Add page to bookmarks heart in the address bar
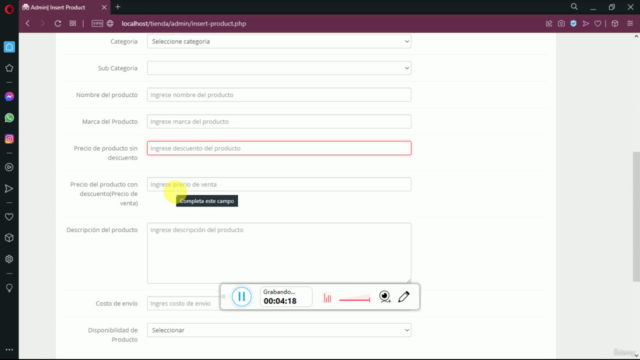This screenshot has height=360, width=640. click(598, 24)
